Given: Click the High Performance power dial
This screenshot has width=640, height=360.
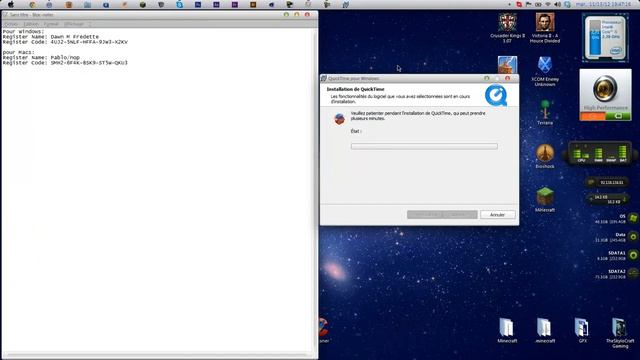Looking at the screenshot, I should (605, 89).
